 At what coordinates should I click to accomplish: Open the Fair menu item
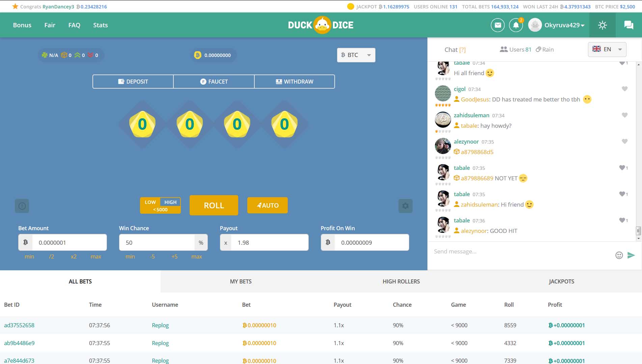click(x=50, y=25)
